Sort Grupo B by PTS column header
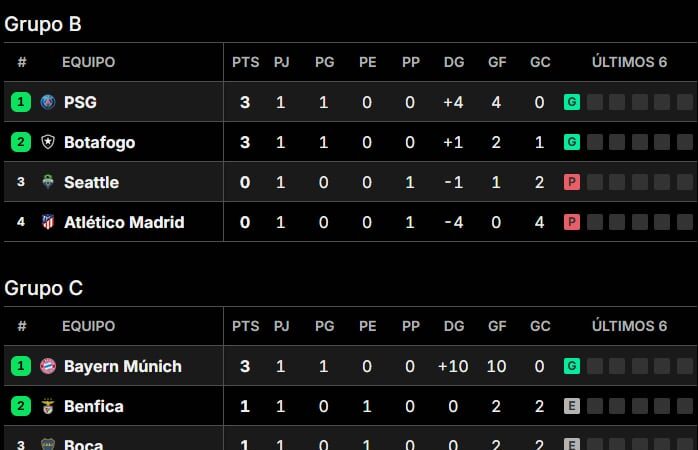This screenshot has height=450, width=698. pyautogui.click(x=245, y=62)
